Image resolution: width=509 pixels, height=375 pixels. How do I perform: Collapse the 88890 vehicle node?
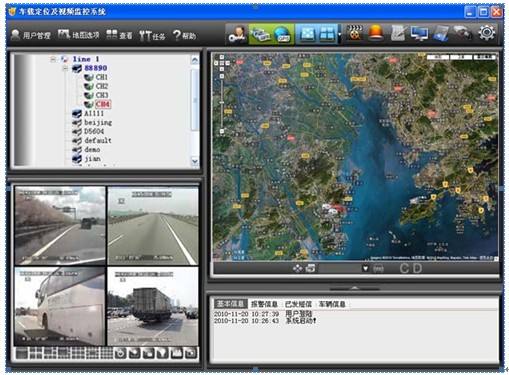click(66, 68)
